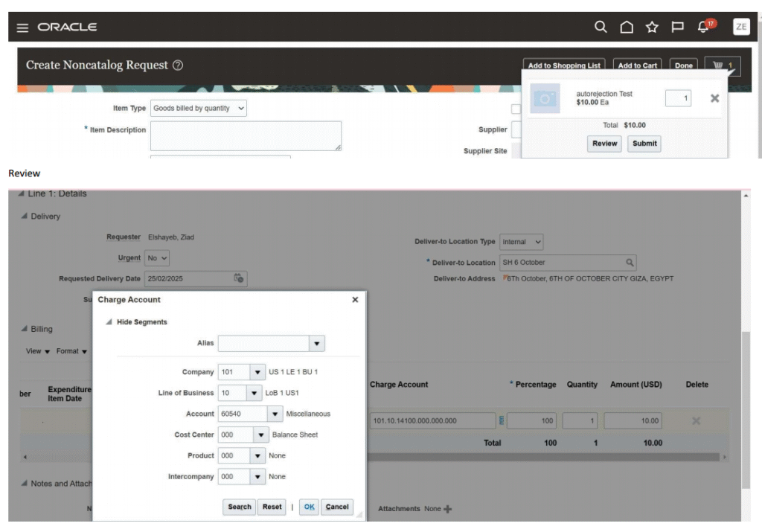Click the vertical scrollbar up arrow

click(746, 195)
